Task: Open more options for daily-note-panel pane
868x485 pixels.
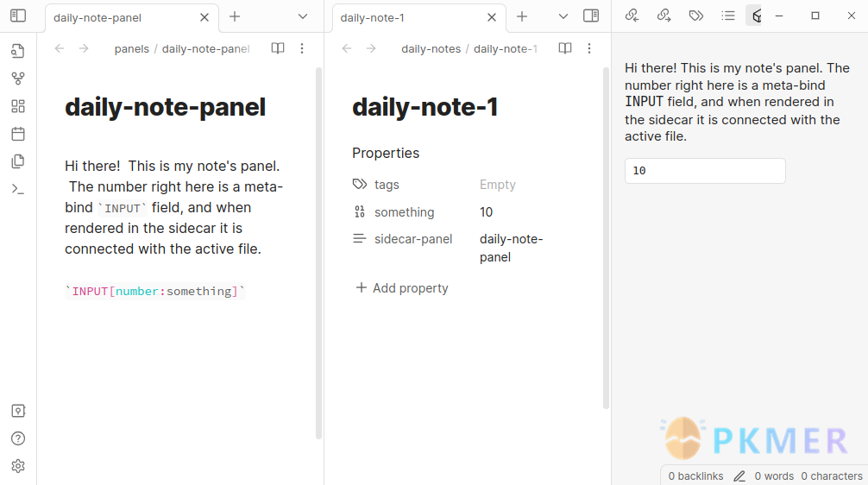Action: [302, 48]
